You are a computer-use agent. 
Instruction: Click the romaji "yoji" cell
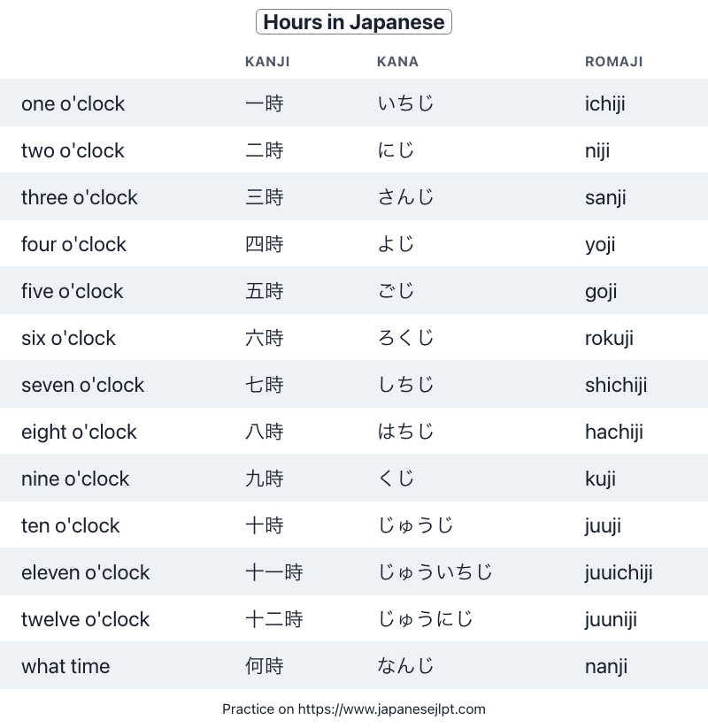pos(600,244)
